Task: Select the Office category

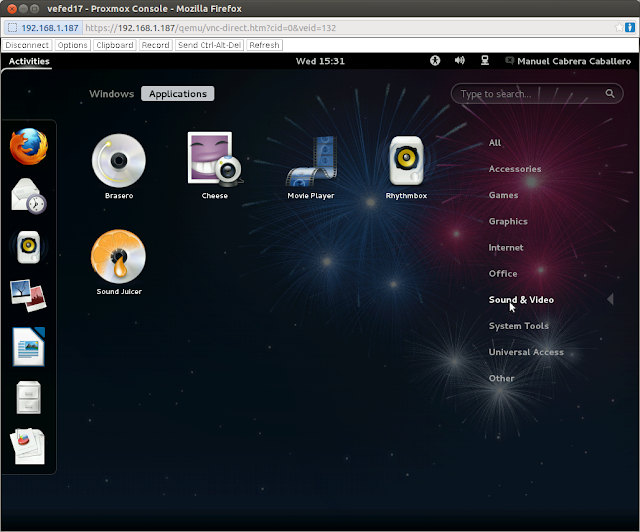Action: pos(503,274)
